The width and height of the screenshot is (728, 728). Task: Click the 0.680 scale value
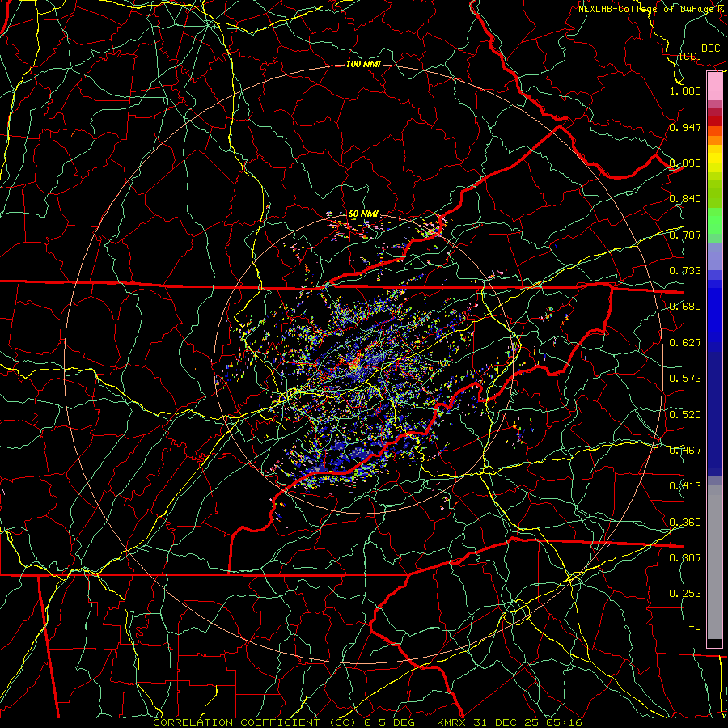click(685, 307)
